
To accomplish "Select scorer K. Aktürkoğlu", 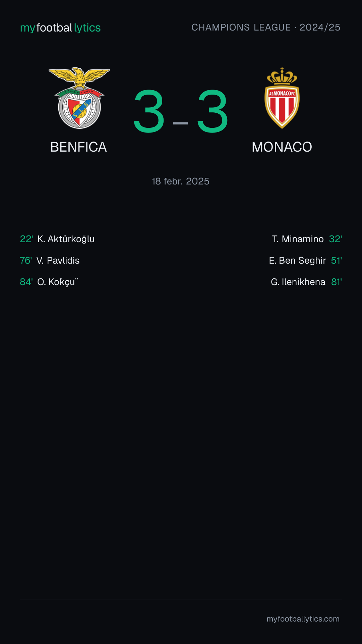I will pos(66,239).
